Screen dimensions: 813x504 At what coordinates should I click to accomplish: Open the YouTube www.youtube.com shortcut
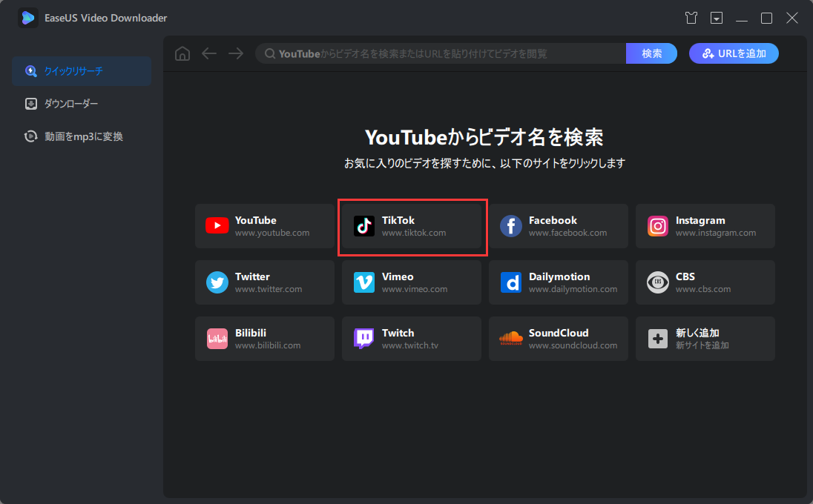pyautogui.click(x=265, y=226)
